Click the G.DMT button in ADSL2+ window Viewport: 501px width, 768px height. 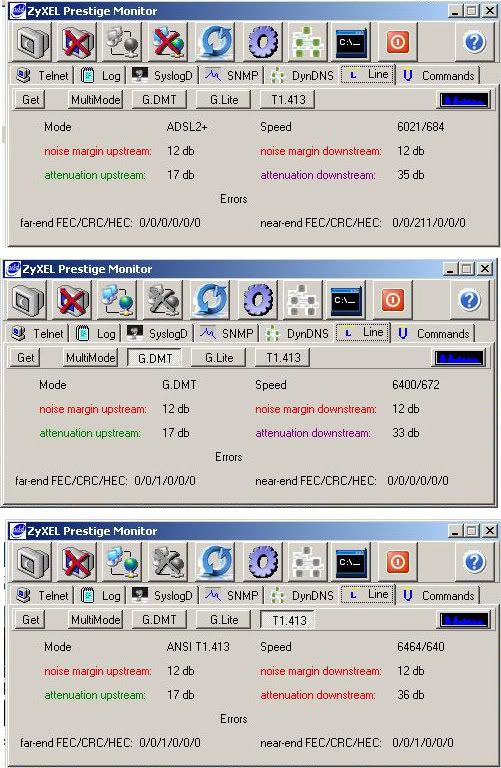point(159,100)
